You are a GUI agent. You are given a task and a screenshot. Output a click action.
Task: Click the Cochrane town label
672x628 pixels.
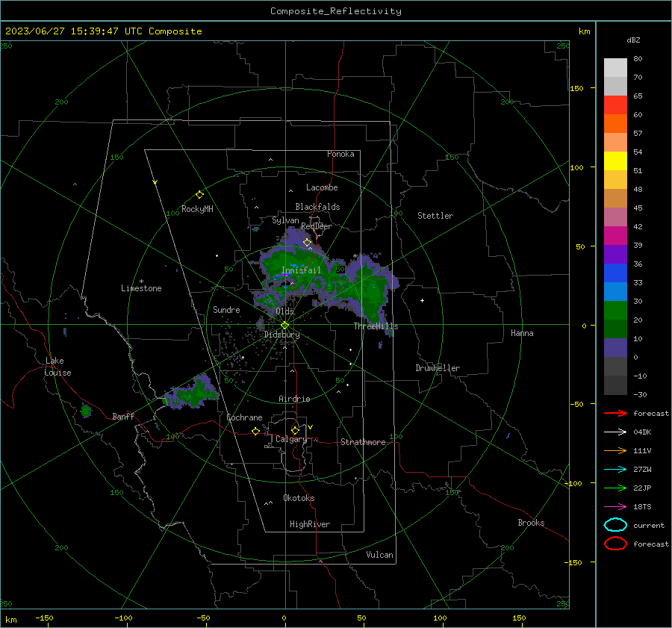pos(244,417)
